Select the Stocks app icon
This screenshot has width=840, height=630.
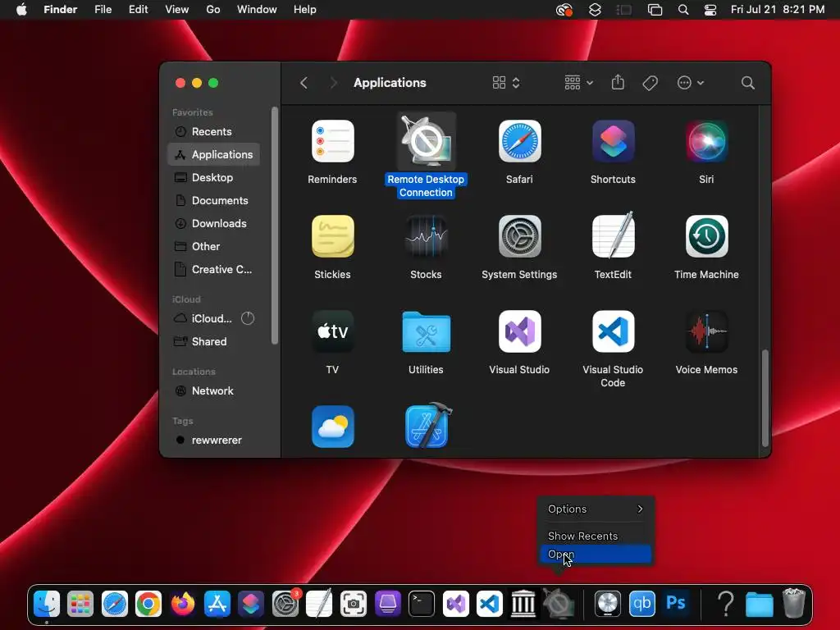point(426,236)
